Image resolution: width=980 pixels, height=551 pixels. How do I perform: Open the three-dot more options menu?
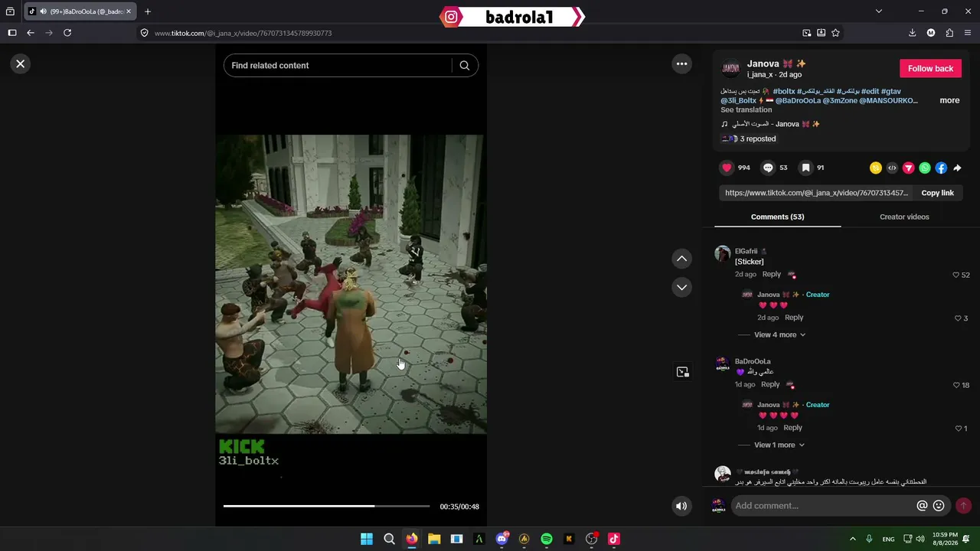click(681, 64)
